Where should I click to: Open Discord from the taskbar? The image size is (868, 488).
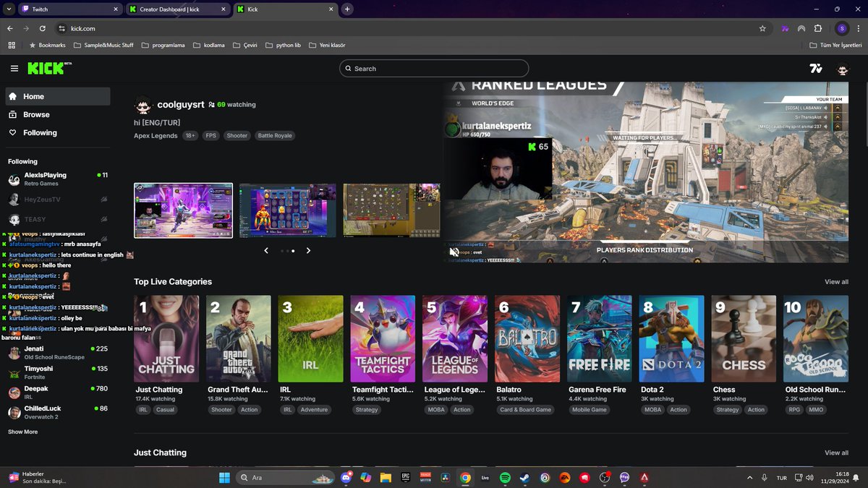[346, 478]
